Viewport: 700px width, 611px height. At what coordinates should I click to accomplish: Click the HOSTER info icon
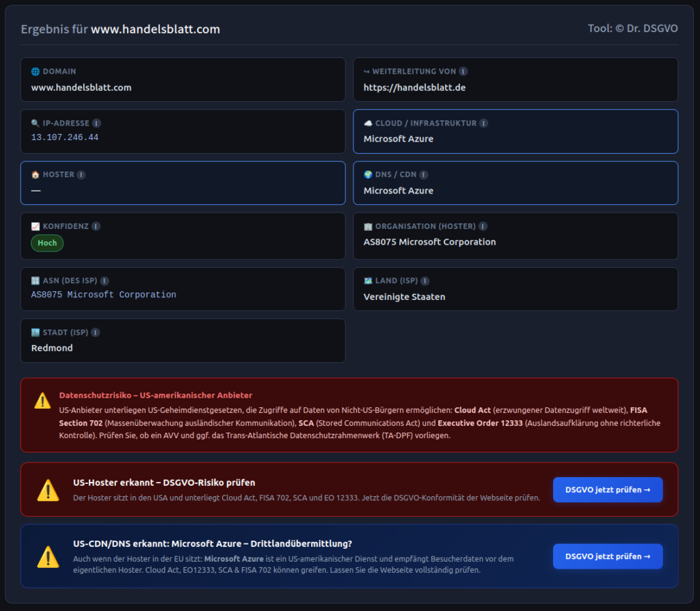(x=81, y=174)
